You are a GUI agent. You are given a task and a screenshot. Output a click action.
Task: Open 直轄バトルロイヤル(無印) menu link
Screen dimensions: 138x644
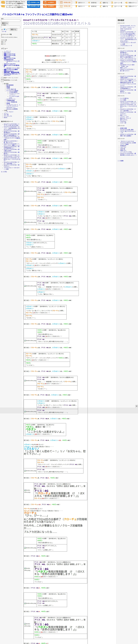[x=11, y=70]
